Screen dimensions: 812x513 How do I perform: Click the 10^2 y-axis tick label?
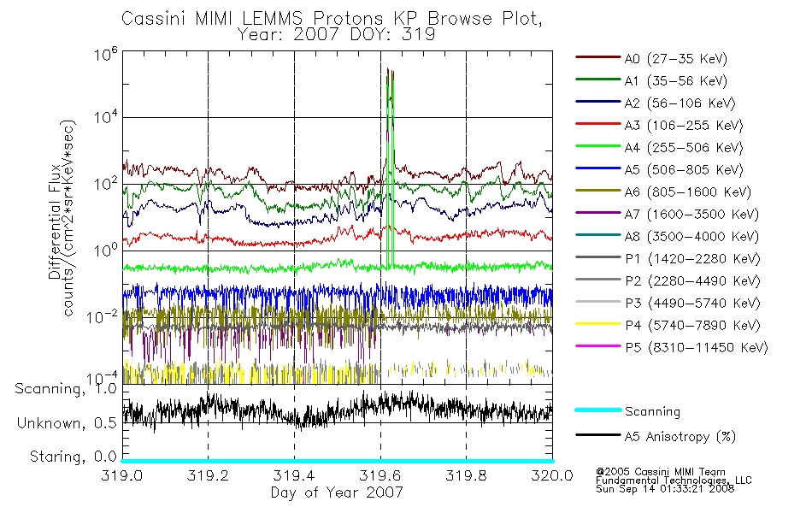pos(106,184)
